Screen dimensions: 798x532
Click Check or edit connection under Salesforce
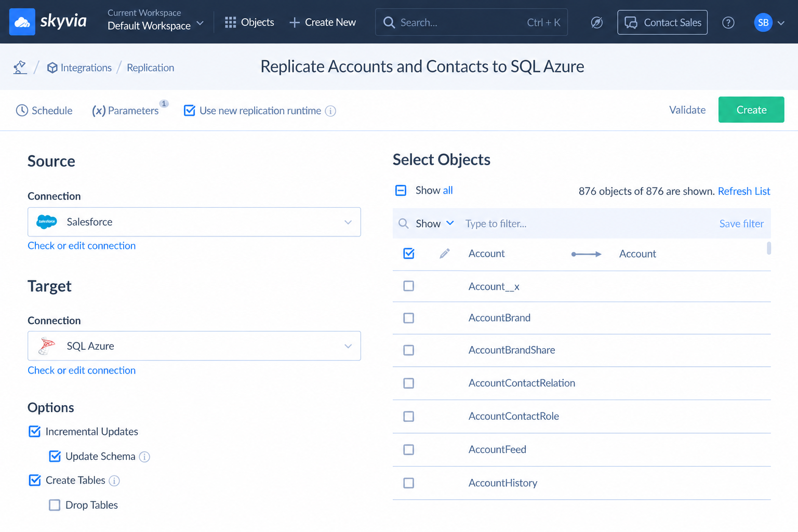pyautogui.click(x=82, y=246)
